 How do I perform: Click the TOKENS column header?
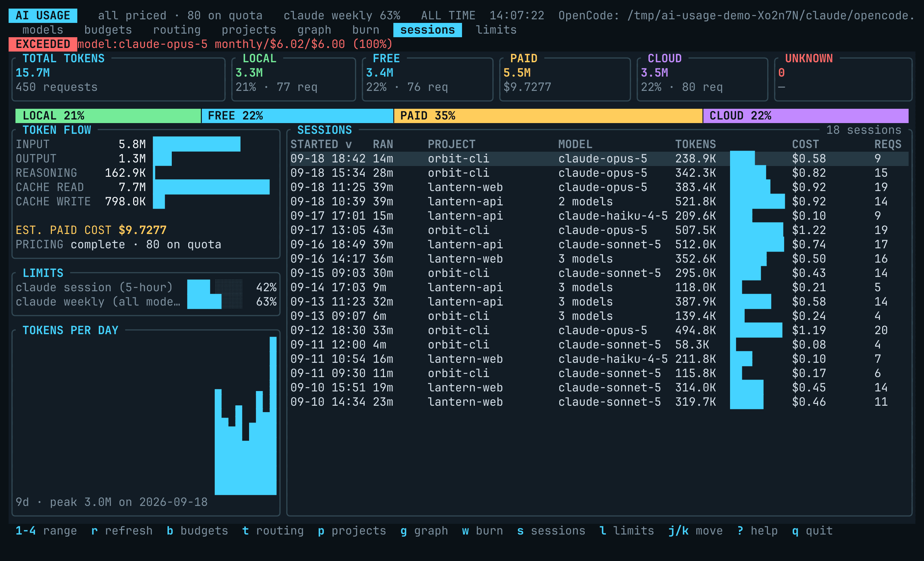coord(696,145)
